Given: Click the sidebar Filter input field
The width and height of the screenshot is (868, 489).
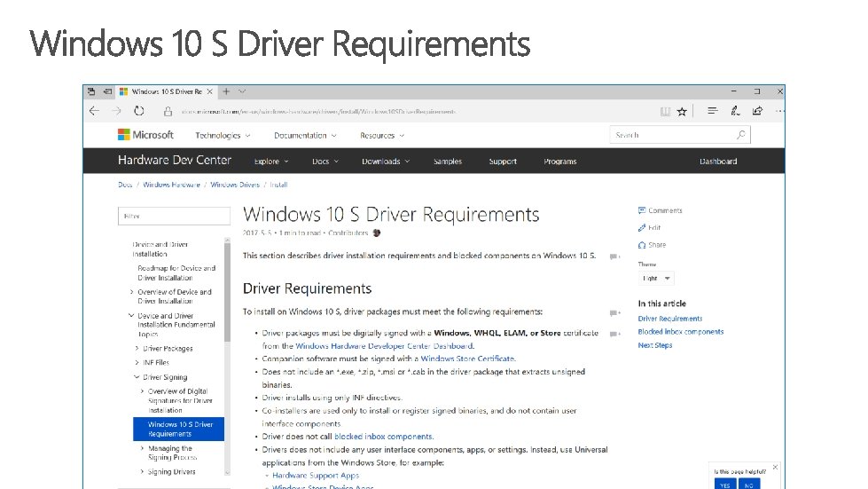Looking at the screenshot, I should click(x=174, y=216).
